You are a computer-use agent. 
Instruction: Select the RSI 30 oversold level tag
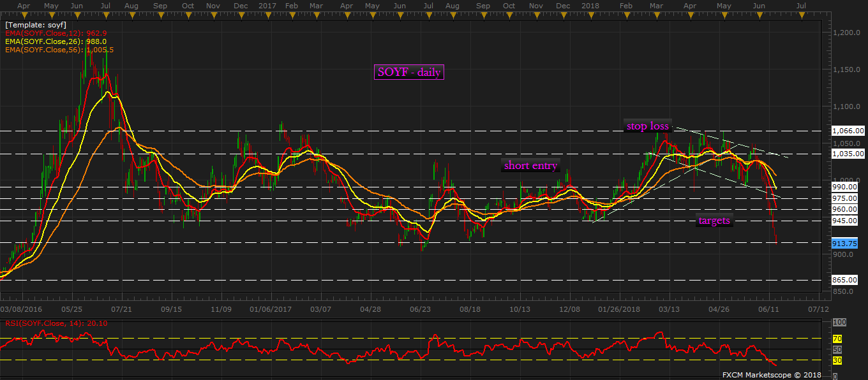837,360
